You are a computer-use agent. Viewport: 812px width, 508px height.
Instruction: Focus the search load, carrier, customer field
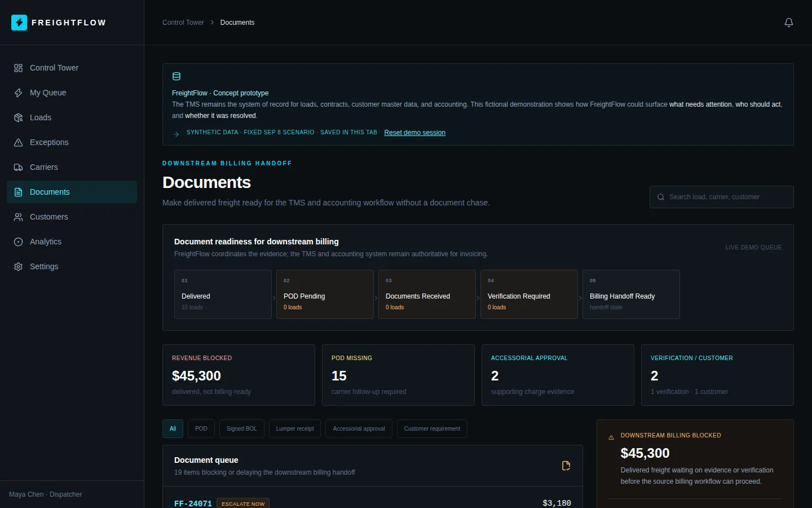(722, 197)
